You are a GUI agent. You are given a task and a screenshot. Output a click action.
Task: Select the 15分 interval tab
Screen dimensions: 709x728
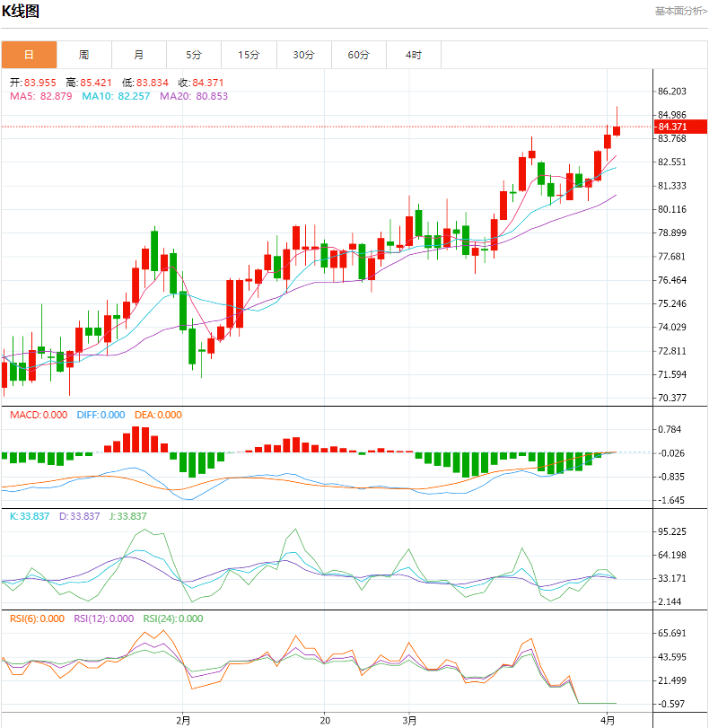click(249, 55)
